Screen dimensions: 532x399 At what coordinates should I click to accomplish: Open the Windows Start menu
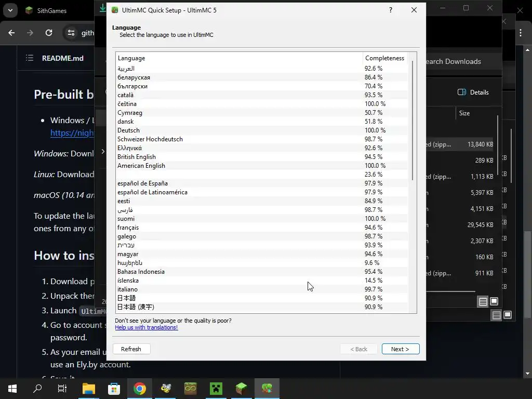click(x=12, y=389)
